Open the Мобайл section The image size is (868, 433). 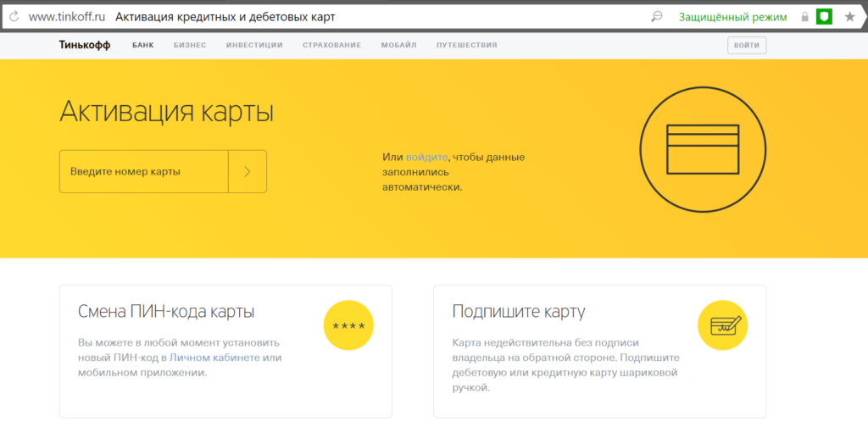pos(398,45)
